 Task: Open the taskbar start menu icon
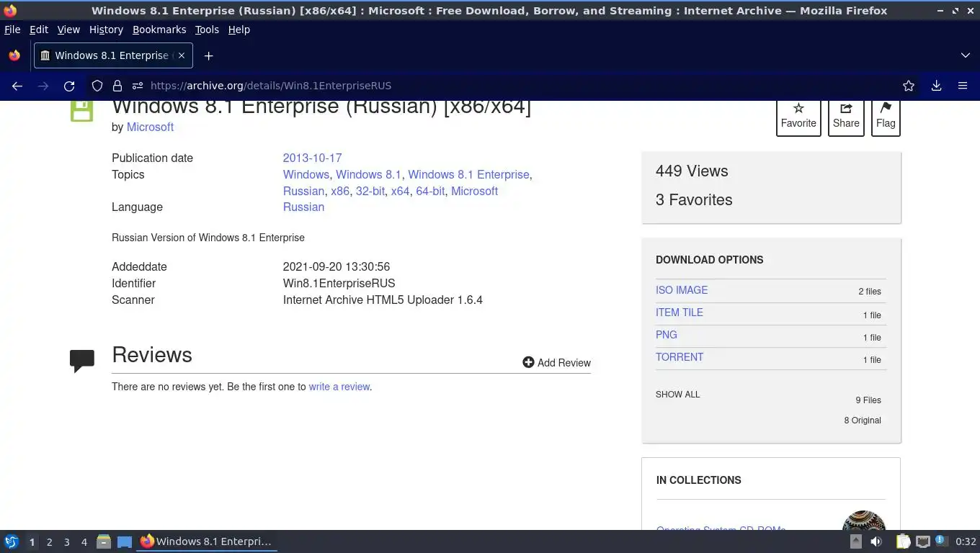point(12,541)
